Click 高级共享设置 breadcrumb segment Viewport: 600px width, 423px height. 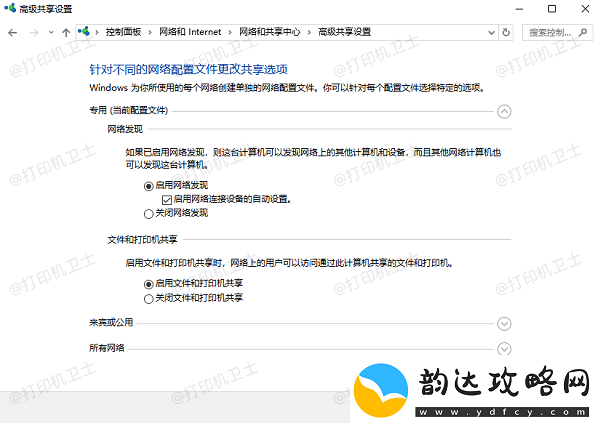pos(344,32)
